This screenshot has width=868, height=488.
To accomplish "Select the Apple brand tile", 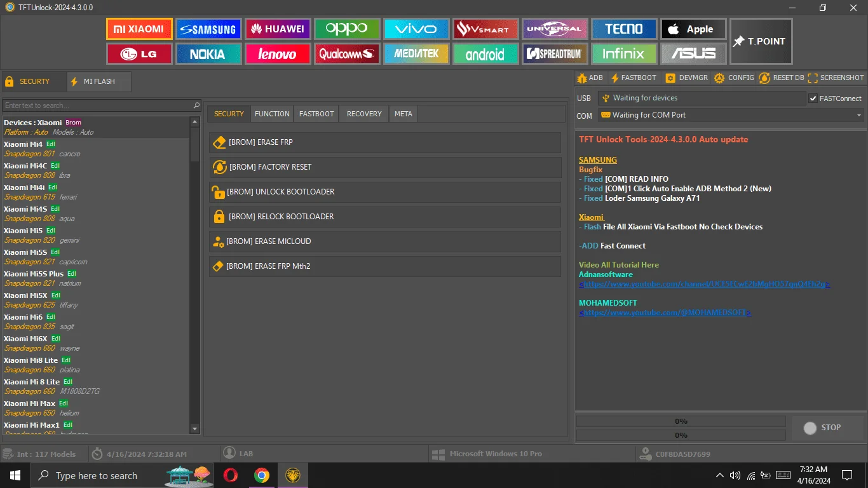I will coord(693,29).
